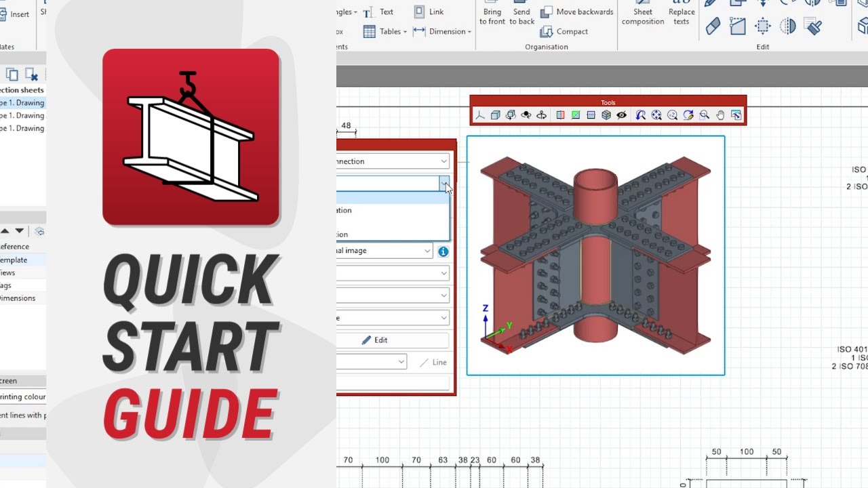
Task: Open the Dimension dropdown
Action: [x=441, y=31]
